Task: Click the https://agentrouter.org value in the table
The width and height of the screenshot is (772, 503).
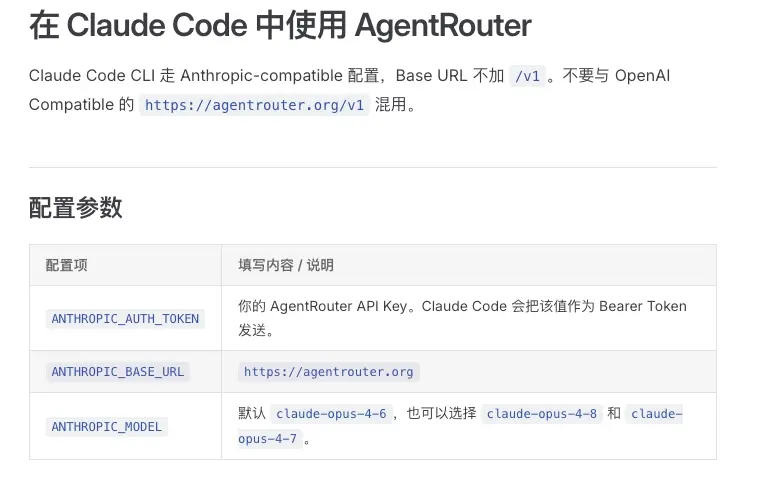Action: tap(329, 371)
